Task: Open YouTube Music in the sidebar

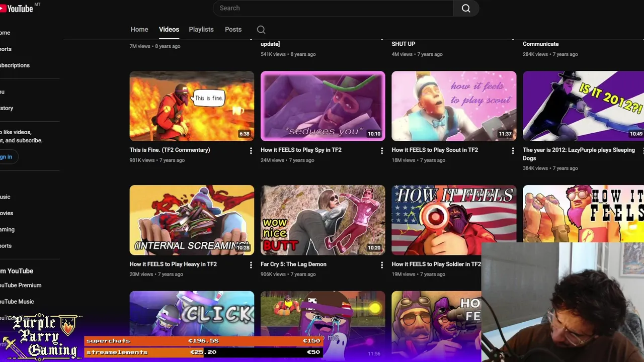Action: 17,302
